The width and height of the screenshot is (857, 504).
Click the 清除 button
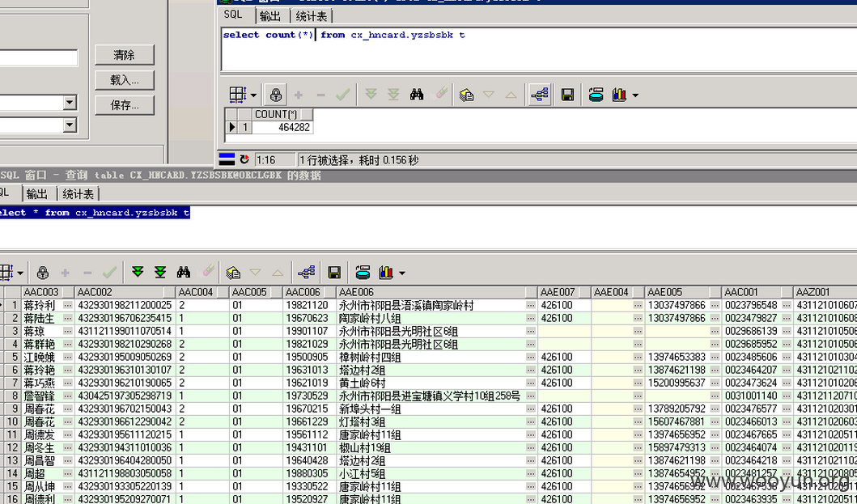pos(124,55)
